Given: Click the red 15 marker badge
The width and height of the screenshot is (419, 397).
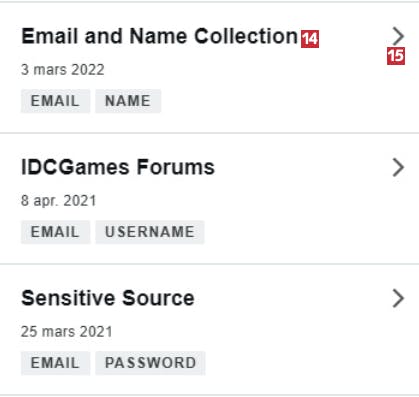Looking at the screenshot, I should click(396, 56).
